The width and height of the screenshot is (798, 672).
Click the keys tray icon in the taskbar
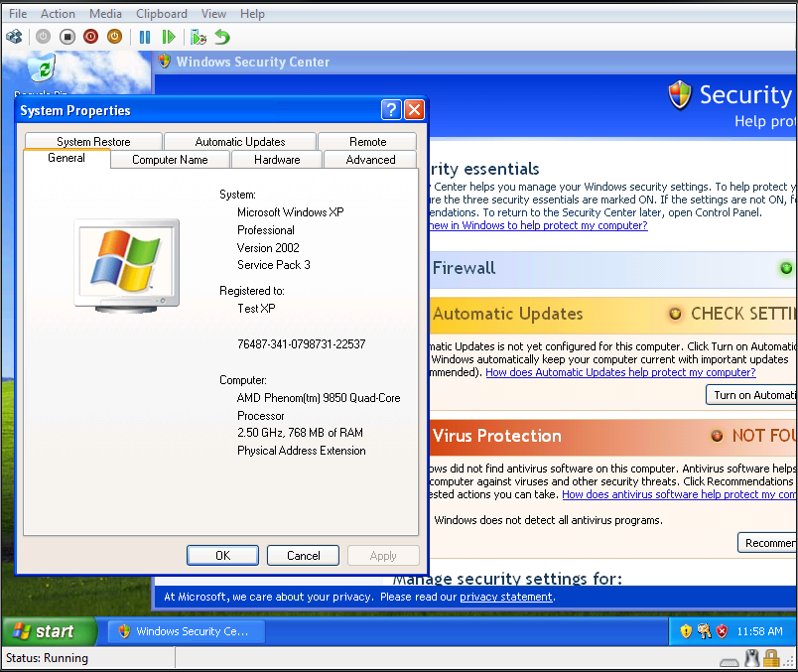[x=705, y=631]
